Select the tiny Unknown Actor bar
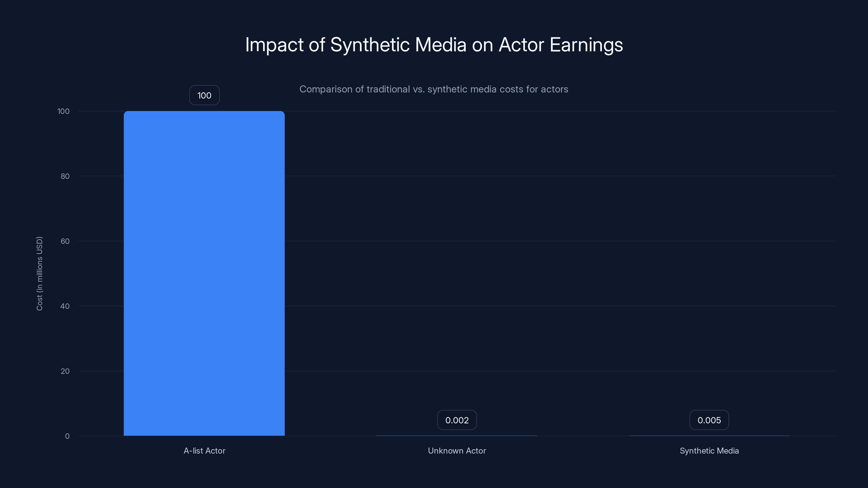This screenshot has width=868, height=488. coord(457,435)
